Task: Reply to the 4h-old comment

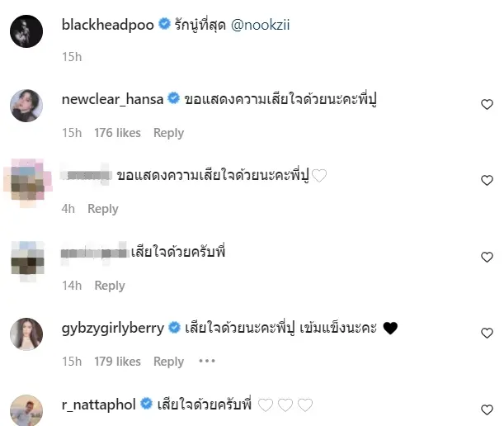Action: pos(103,209)
